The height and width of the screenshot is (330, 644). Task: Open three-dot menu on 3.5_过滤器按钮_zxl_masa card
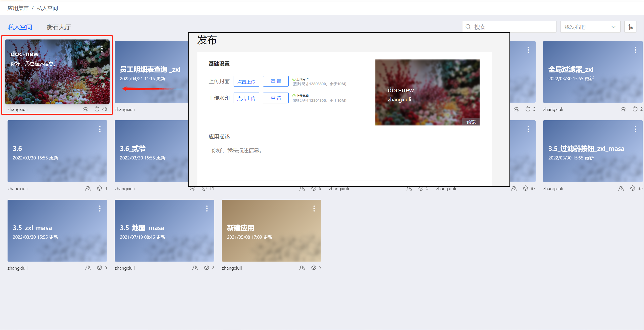[635, 129]
